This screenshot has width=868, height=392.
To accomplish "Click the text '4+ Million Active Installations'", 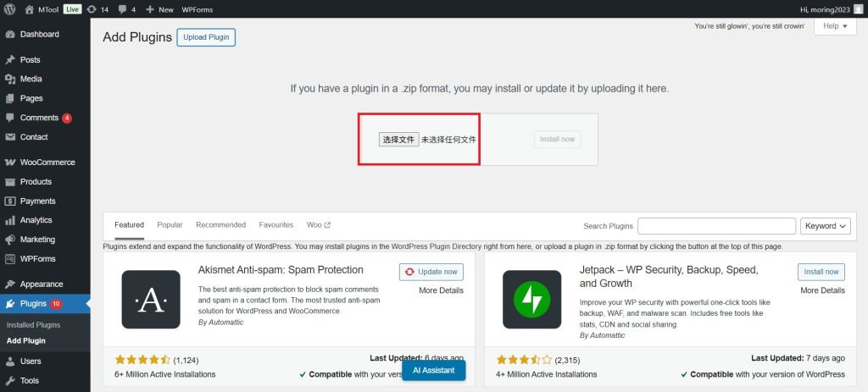I will (547, 374).
